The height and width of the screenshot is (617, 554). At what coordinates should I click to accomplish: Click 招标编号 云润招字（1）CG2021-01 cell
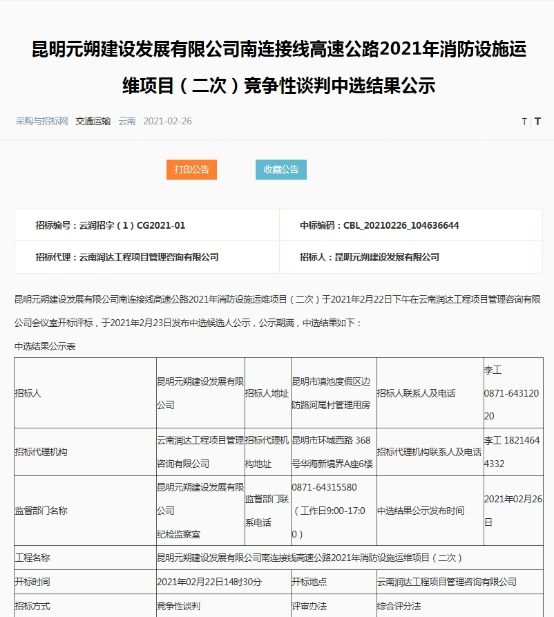click(147, 225)
